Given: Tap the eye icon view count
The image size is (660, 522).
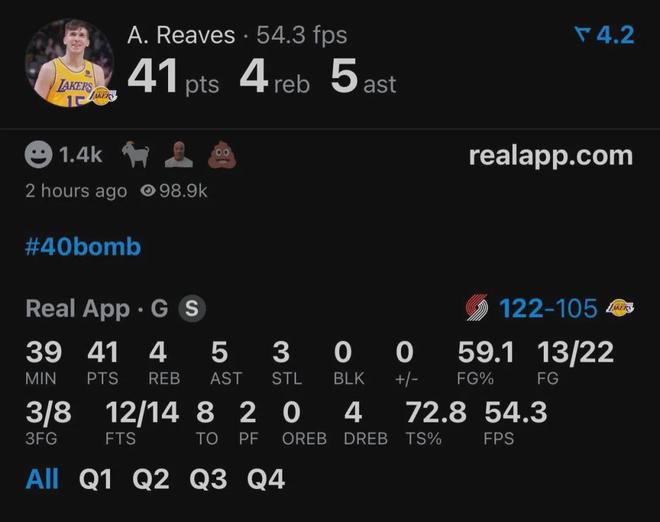Looking at the screenshot, I should click(x=173, y=190).
